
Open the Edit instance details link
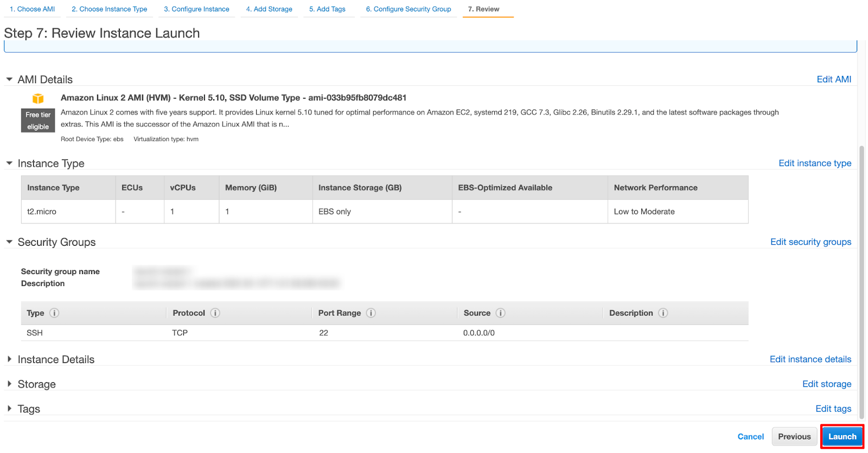pos(810,359)
